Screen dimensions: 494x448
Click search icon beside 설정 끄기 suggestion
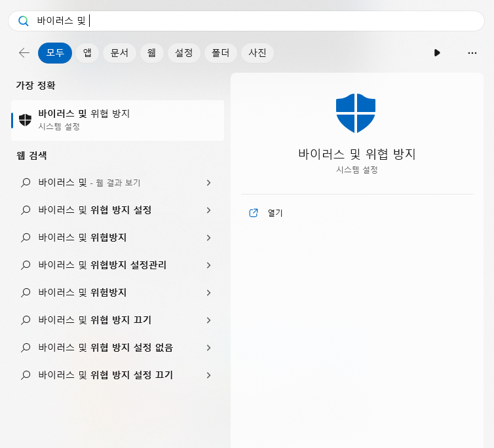pos(26,375)
